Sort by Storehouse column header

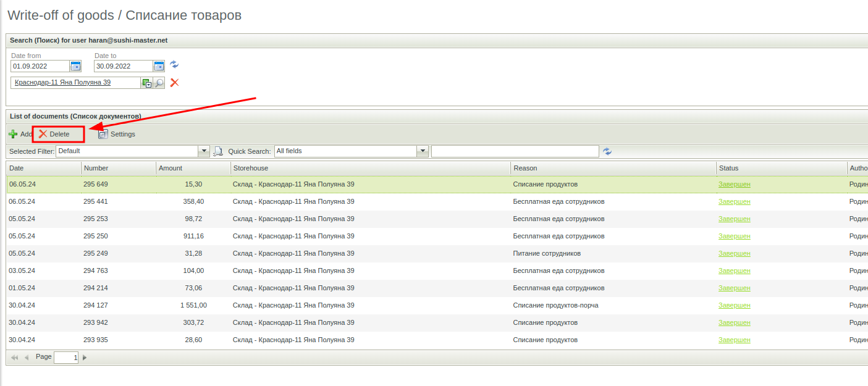(371, 168)
